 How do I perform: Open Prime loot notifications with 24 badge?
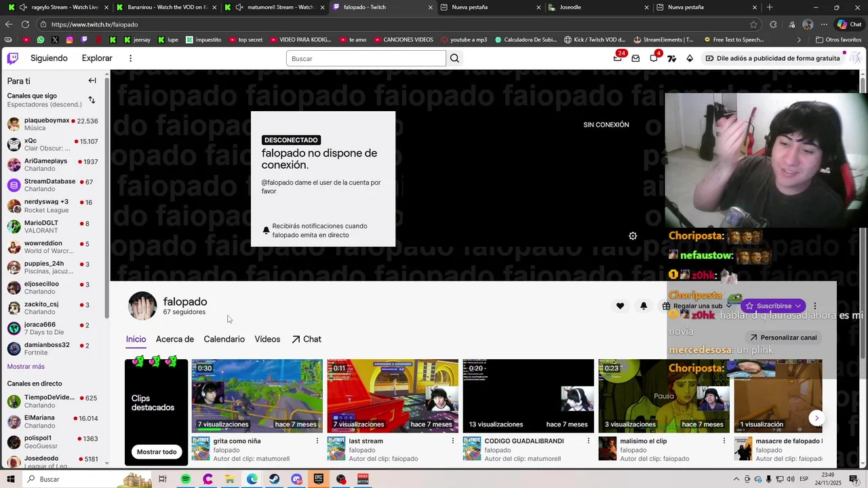tap(618, 58)
